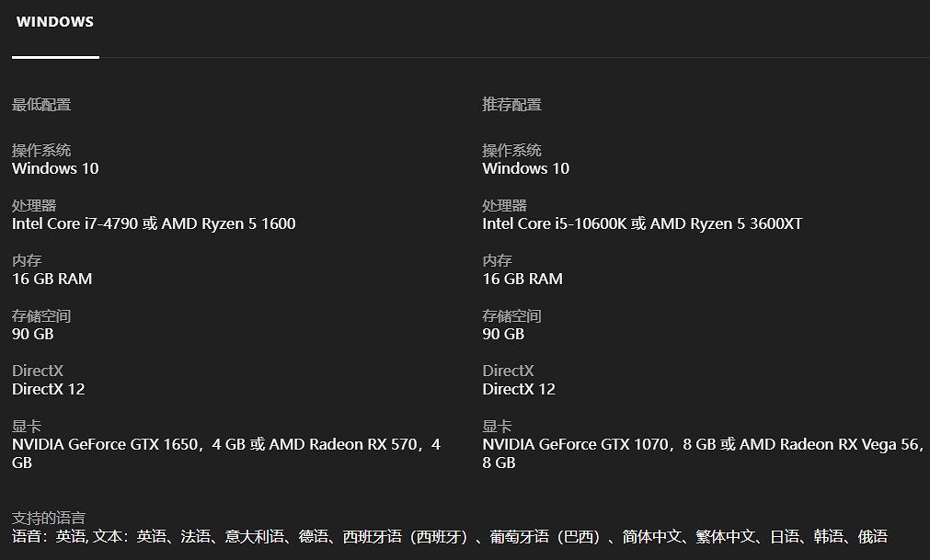Click the 显卡 label in recommended column

click(497, 427)
